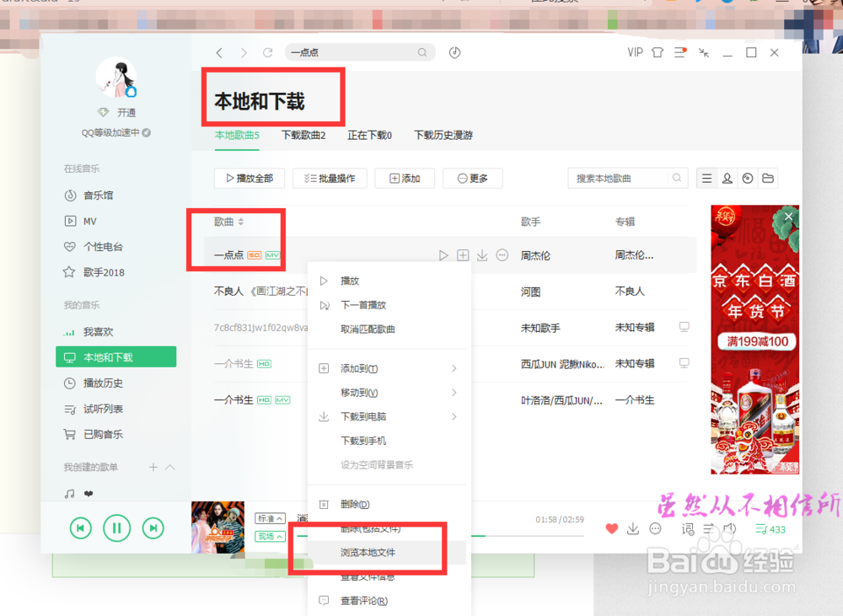Close the advertisement banner
Screen dimensions: 843x616
788,216
